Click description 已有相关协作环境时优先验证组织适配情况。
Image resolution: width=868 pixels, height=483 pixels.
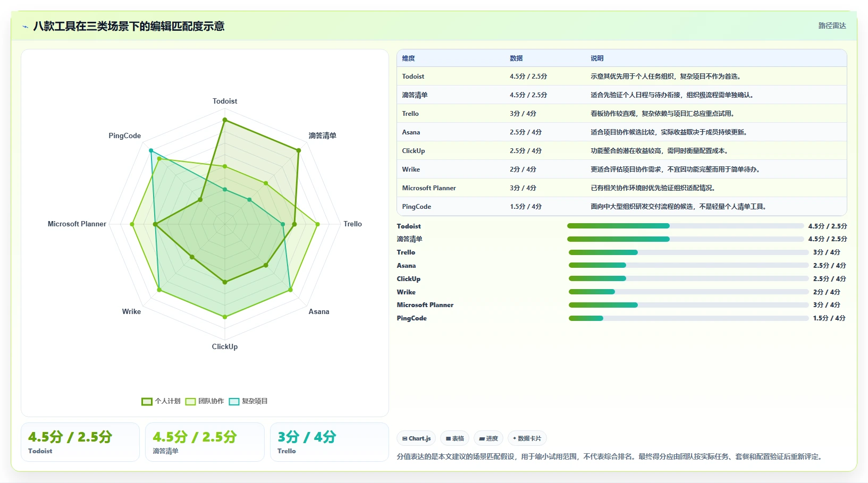click(654, 188)
